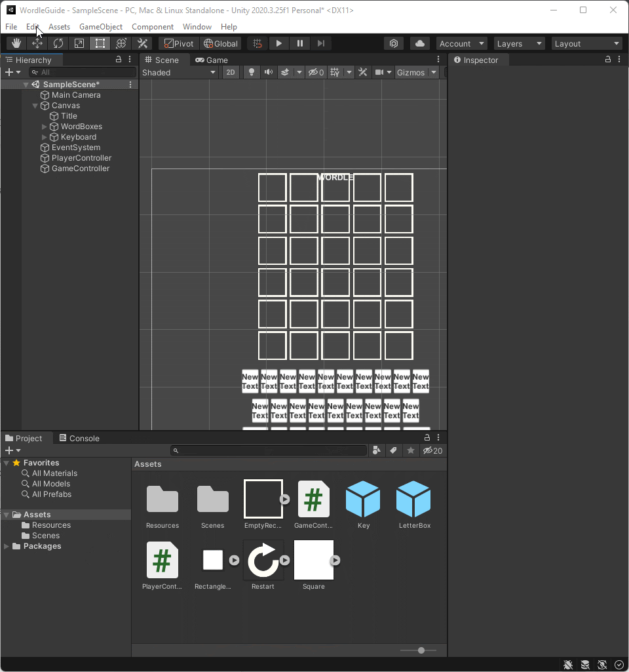
Task: Open scene effects dropdown arrow
Action: (x=299, y=72)
